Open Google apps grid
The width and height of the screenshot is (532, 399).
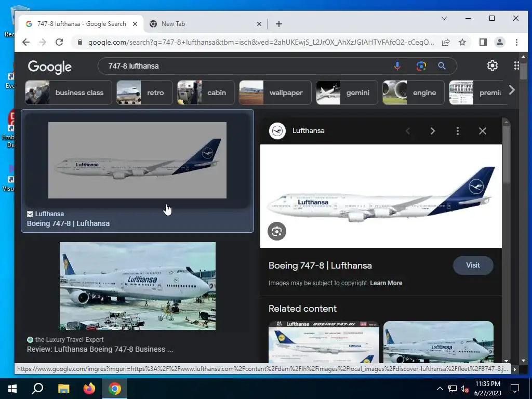click(x=516, y=65)
